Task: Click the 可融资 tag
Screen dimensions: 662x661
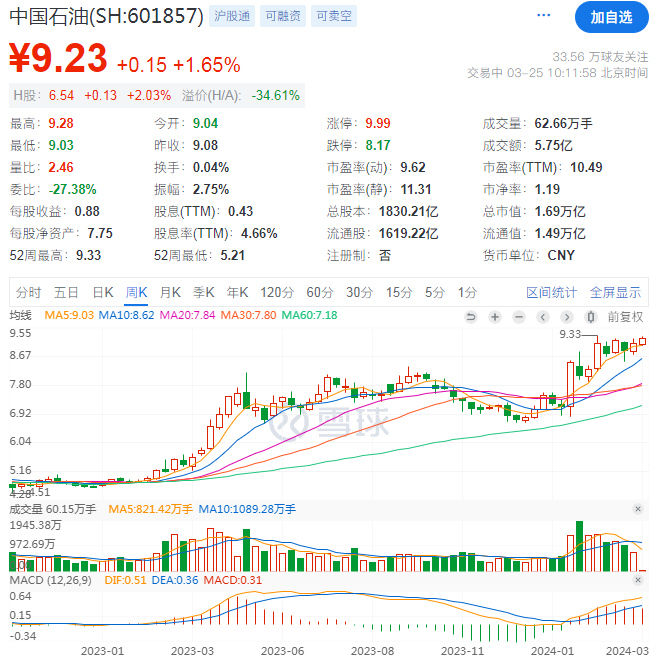Action: tap(283, 16)
